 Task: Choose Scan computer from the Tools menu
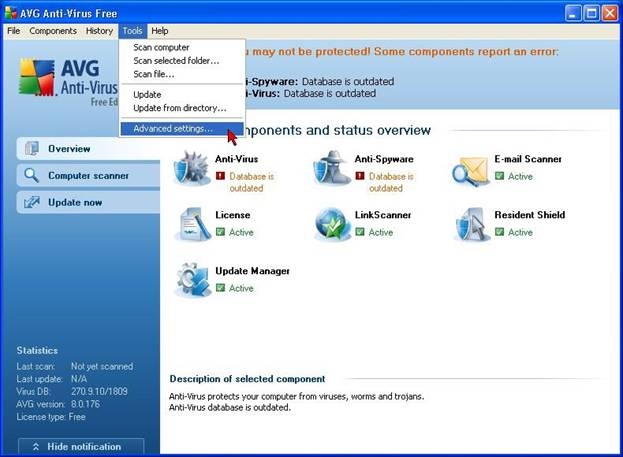point(182,47)
